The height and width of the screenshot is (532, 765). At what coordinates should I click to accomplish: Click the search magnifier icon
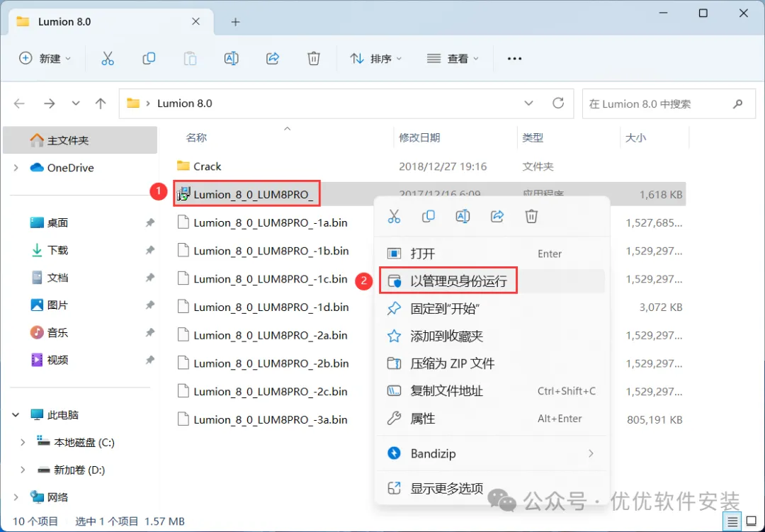point(737,103)
